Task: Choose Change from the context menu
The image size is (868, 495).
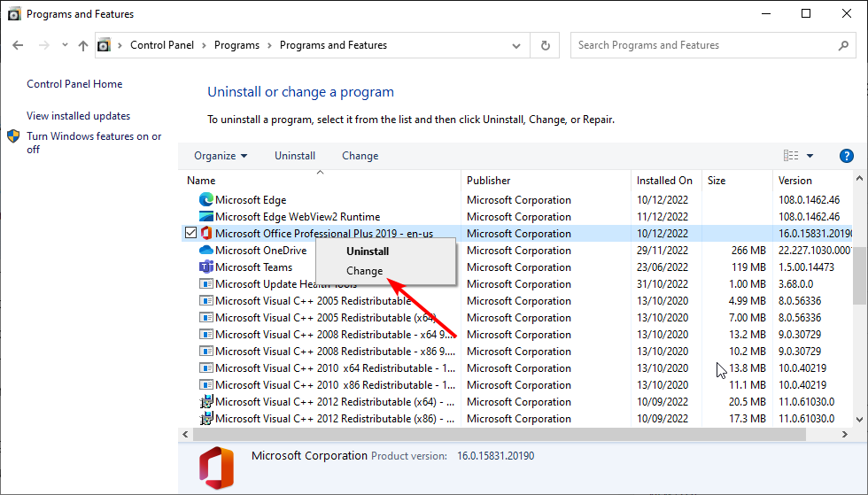Action: point(365,271)
